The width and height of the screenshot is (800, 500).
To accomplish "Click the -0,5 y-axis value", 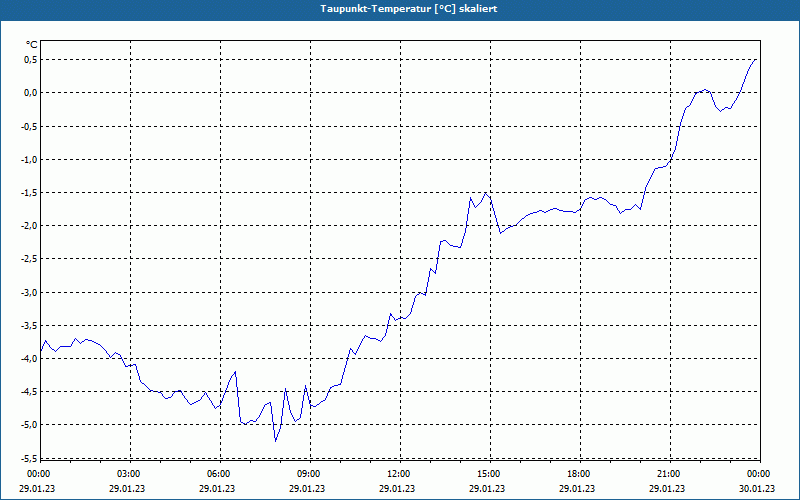I will [x=29, y=127].
